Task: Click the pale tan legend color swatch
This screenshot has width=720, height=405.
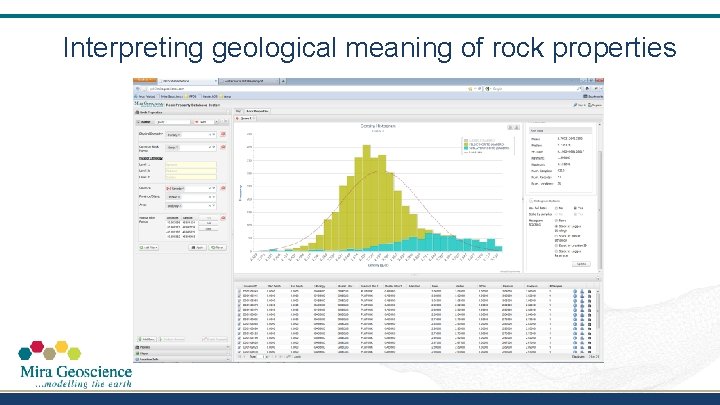Action: [466, 141]
